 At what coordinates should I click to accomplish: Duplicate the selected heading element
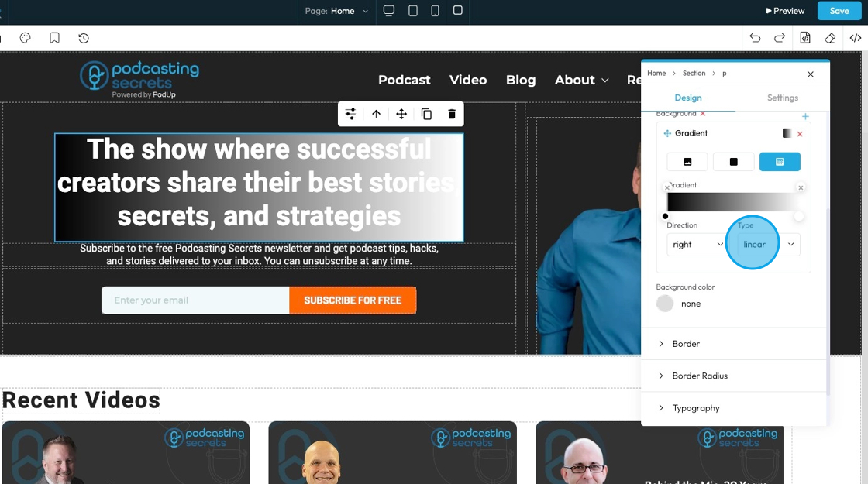coord(426,114)
